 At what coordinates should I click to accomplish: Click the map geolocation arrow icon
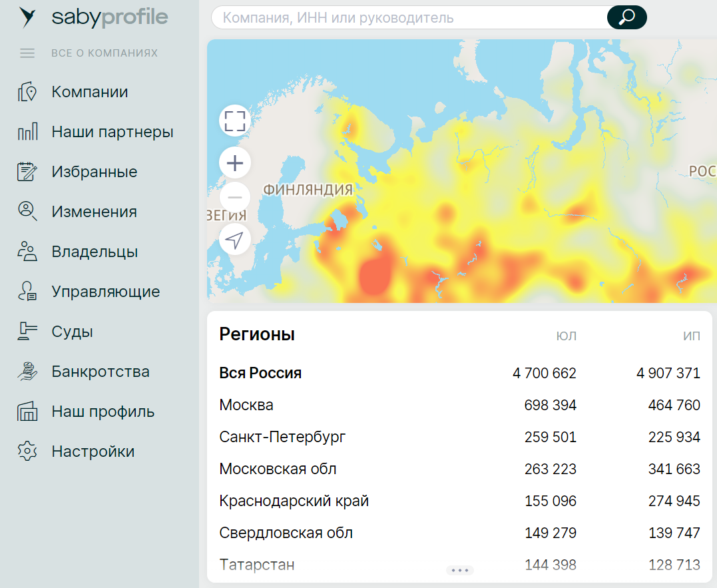[x=234, y=239]
